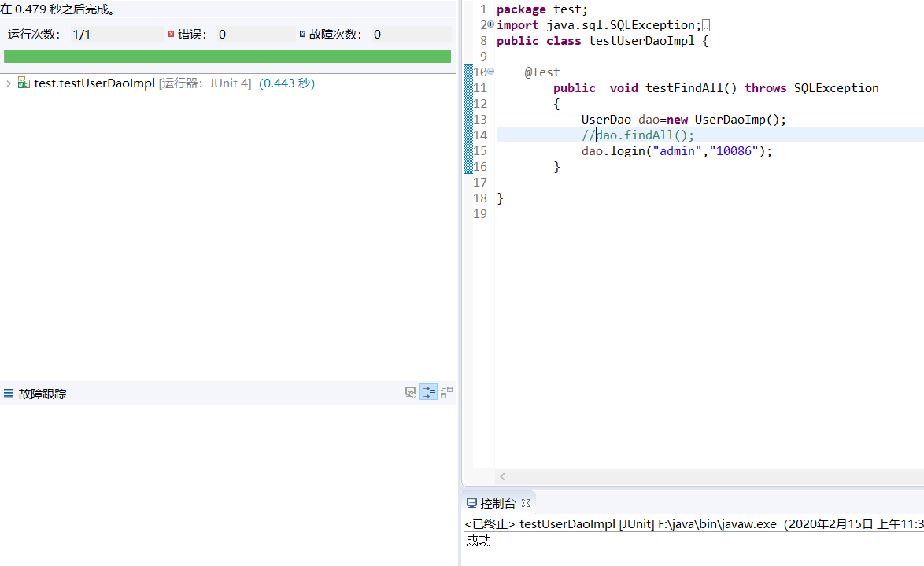
Task: Click the run count value 1/1
Action: (x=81, y=34)
